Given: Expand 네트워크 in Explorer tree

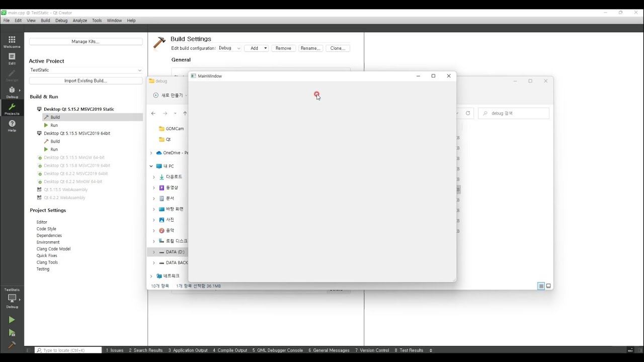Looking at the screenshot, I should pyautogui.click(x=151, y=276).
